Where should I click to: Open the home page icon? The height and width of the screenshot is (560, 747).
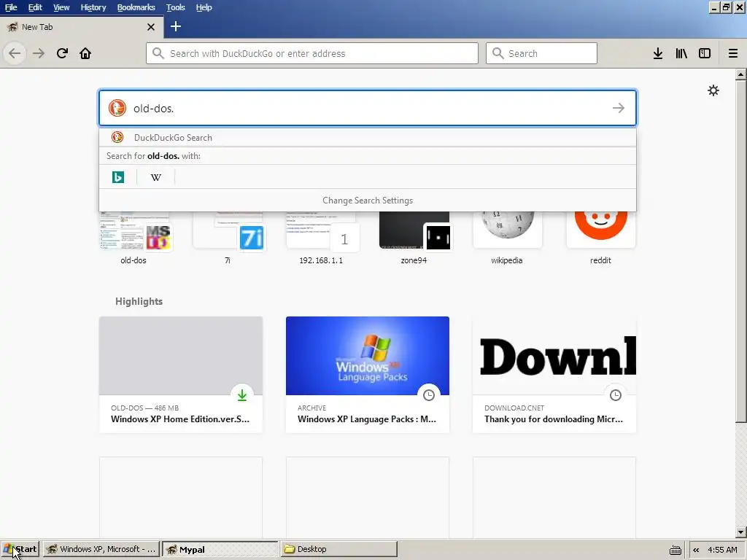pos(85,53)
